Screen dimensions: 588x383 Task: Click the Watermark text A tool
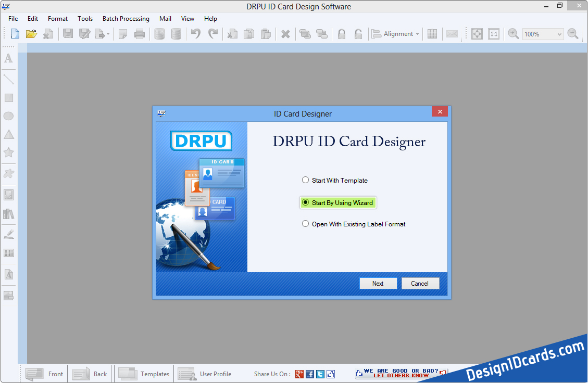(x=9, y=275)
